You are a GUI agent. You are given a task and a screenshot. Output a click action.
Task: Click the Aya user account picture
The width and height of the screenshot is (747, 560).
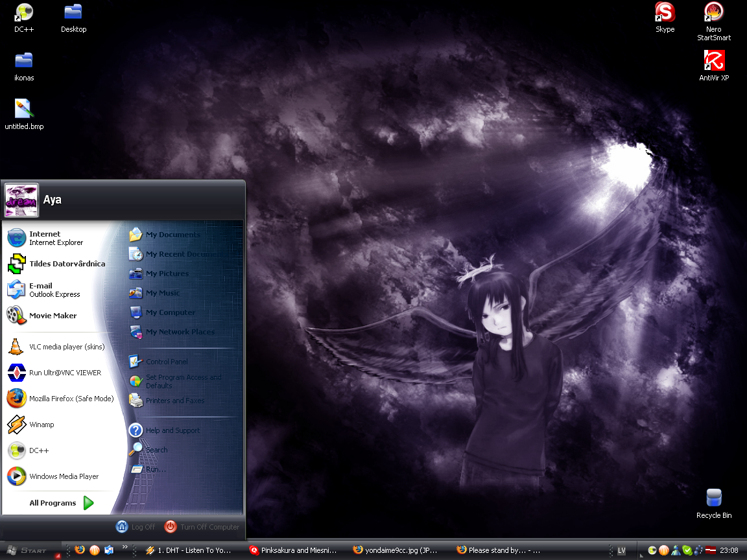(21, 200)
